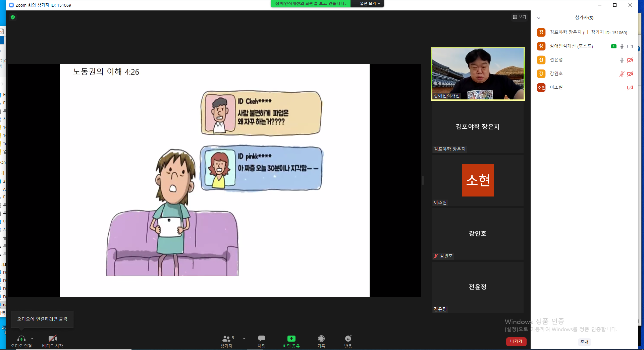Image resolution: width=644 pixels, height=350 pixels.
Task: Click the green encryption shield icon
Action: (x=13, y=17)
